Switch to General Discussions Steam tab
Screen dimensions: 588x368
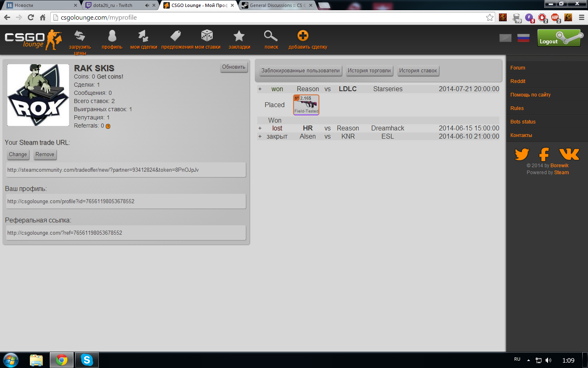point(277,5)
